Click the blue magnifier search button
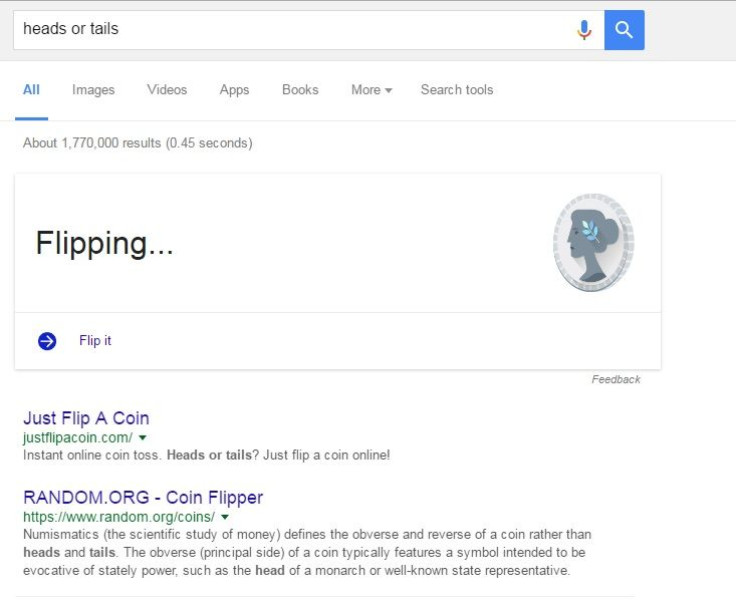This screenshot has height=605, width=736. 624,30
